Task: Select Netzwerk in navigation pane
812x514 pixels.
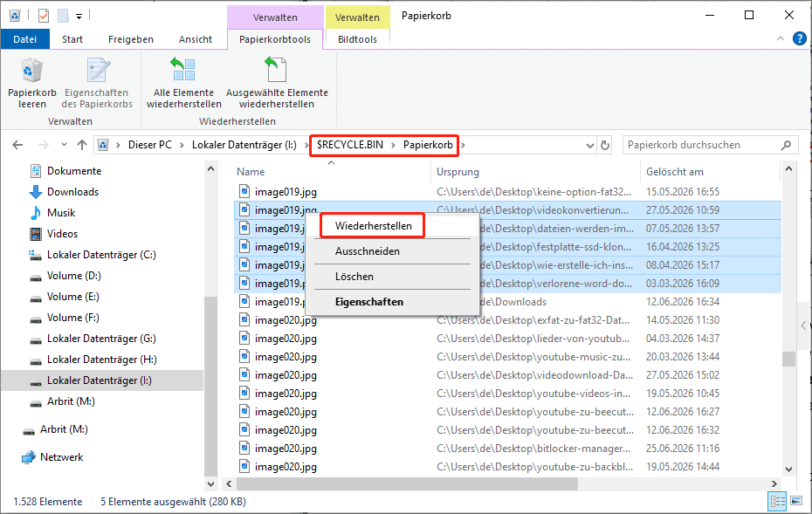Action: pyautogui.click(x=61, y=457)
